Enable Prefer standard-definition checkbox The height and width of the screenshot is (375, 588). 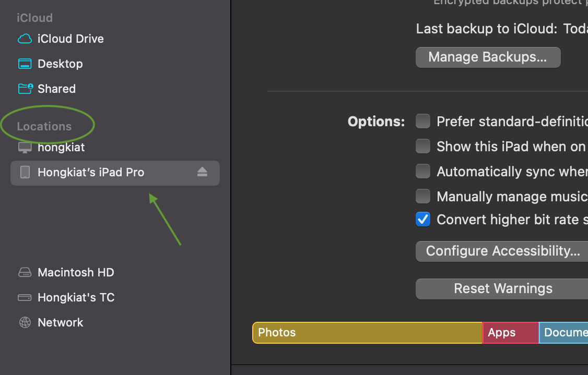[x=422, y=122]
